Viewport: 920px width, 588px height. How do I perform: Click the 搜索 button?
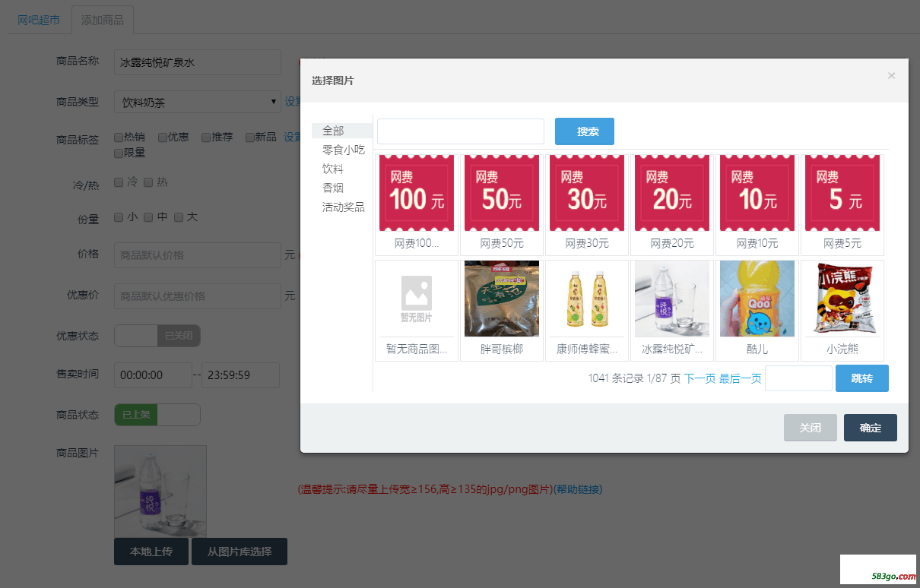pyautogui.click(x=584, y=131)
